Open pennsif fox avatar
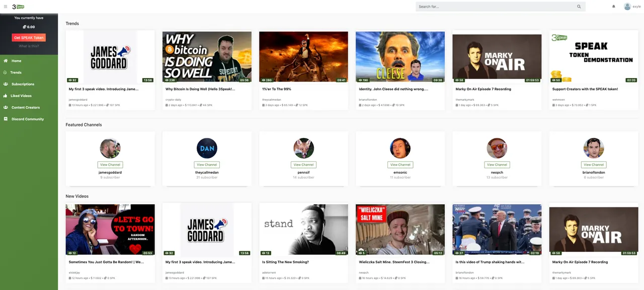This screenshot has width=644, height=290. pyautogui.click(x=303, y=149)
